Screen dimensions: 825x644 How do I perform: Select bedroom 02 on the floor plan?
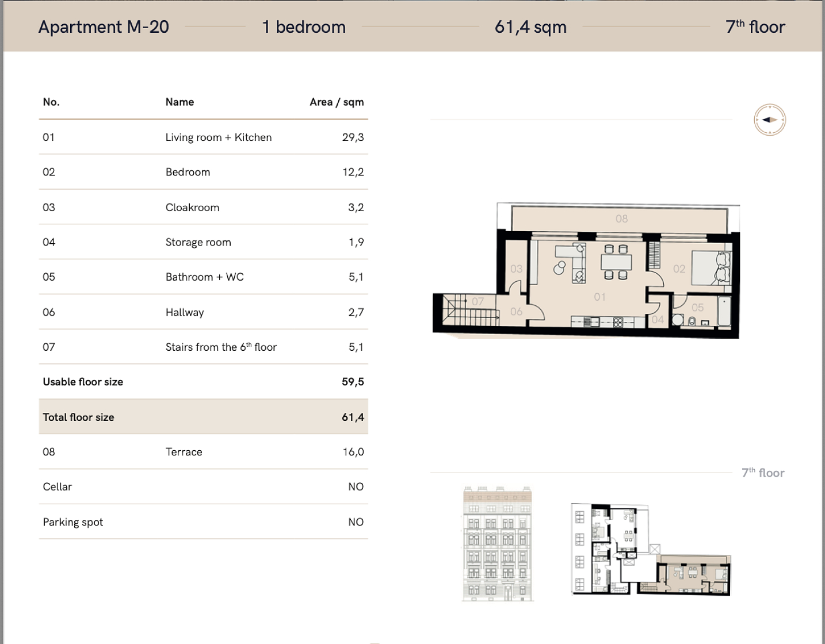coord(679,269)
